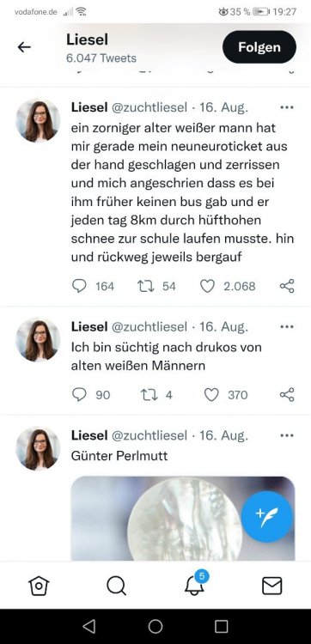Open the reply icon with 164 comments
The width and height of the screenshot is (311, 644).
click(x=79, y=286)
